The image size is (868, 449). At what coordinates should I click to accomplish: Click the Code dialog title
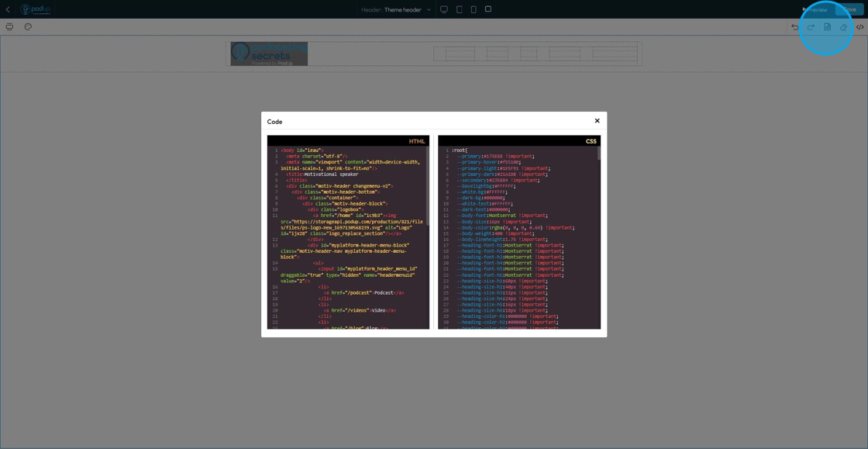click(x=274, y=121)
